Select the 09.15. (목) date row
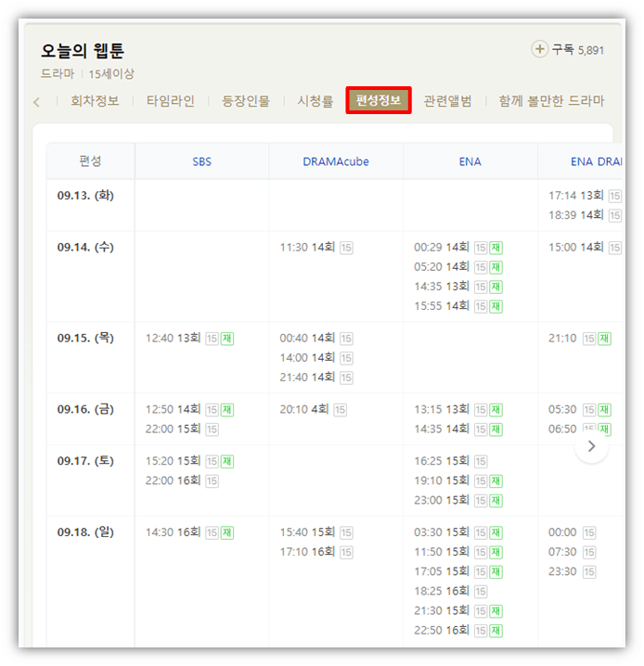Screen dimensions: 644x666 coord(85,338)
